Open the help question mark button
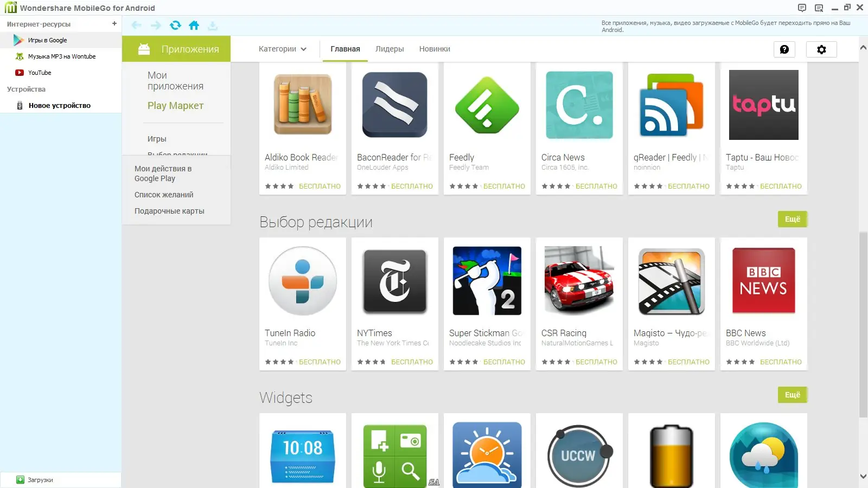 click(784, 49)
